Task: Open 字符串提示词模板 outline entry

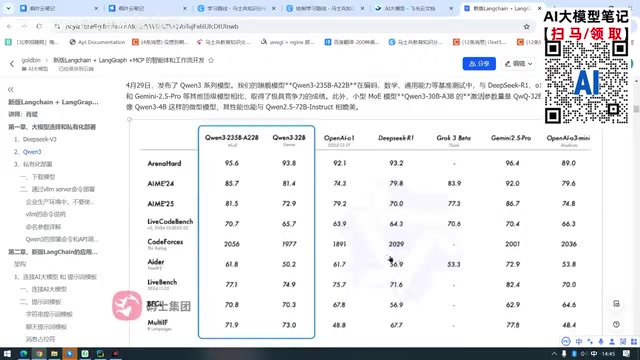Action: [x=49, y=314]
